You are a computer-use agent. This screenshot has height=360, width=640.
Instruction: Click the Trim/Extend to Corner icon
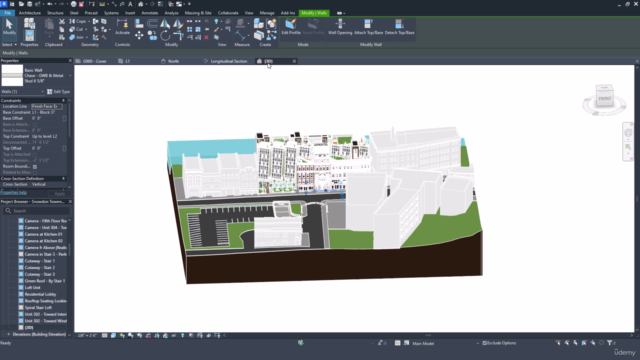click(178, 36)
